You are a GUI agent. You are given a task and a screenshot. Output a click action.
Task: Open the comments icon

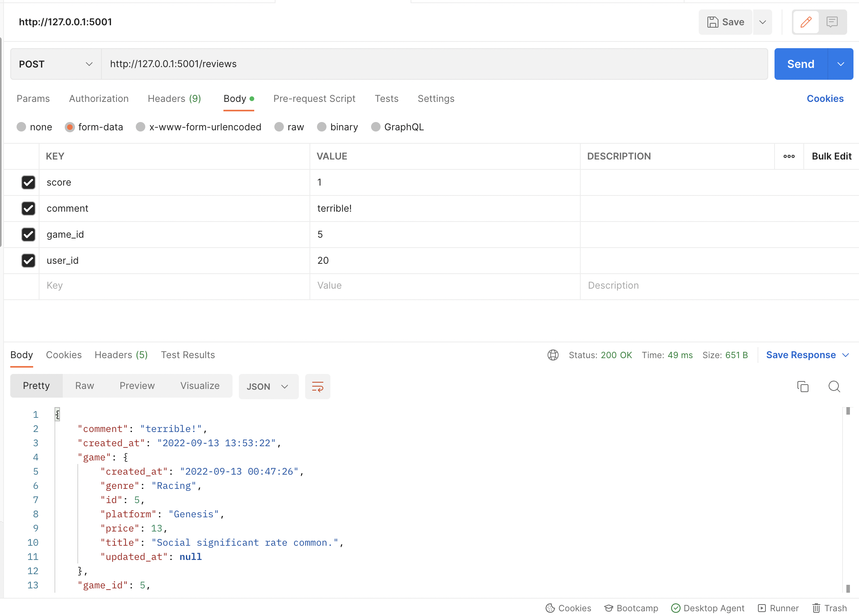click(832, 22)
